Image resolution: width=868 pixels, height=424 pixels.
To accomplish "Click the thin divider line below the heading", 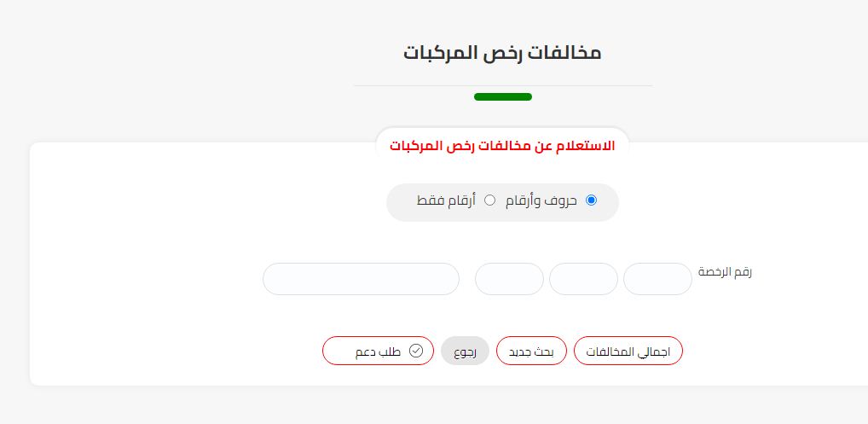I will 503,86.
